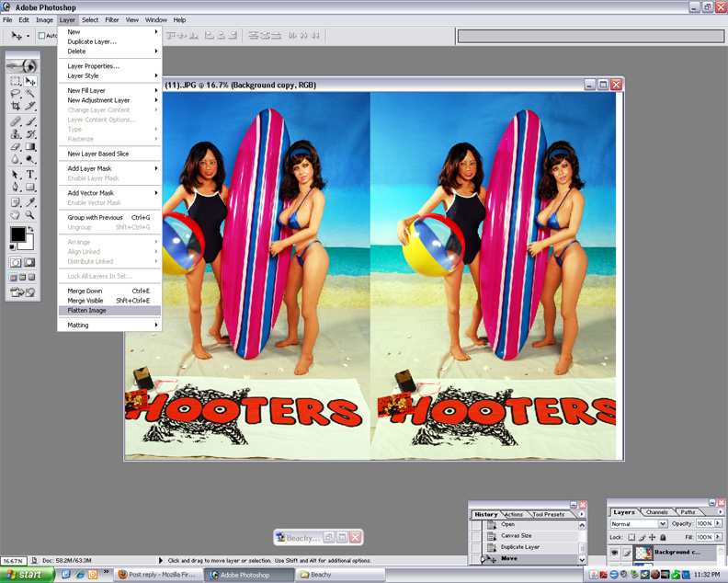Switch to the Tool Presets tab
This screenshot has width=728, height=583.
(549, 514)
